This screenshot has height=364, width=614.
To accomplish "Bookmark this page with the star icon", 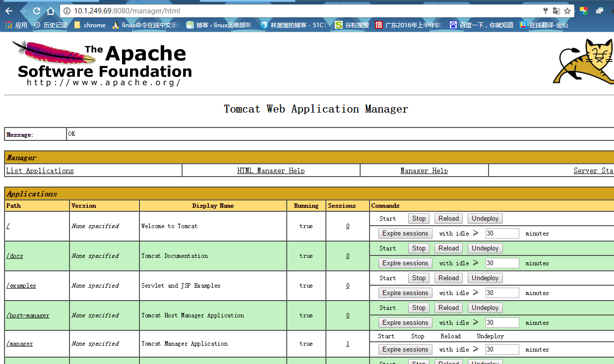I will pyautogui.click(x=567, y=11).
